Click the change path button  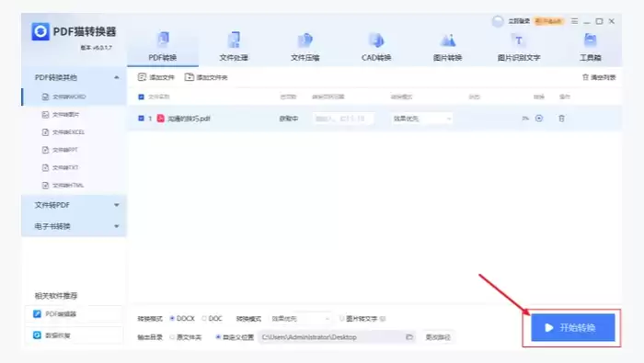[438, 337]
